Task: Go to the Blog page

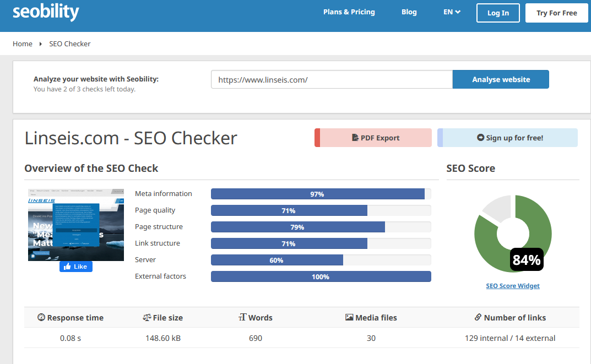Action: [x=409, y=12]
